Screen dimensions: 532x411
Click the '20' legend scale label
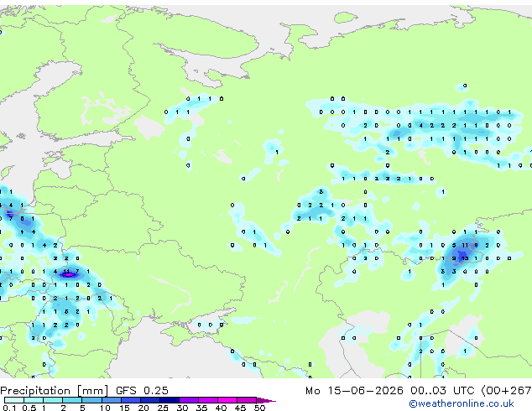click(x=143, y=408)
